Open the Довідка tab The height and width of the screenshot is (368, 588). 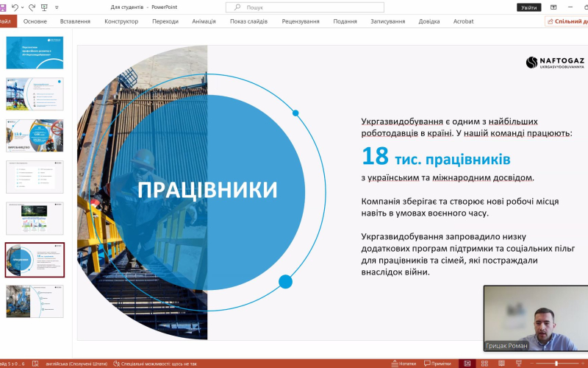click(429, 21)
